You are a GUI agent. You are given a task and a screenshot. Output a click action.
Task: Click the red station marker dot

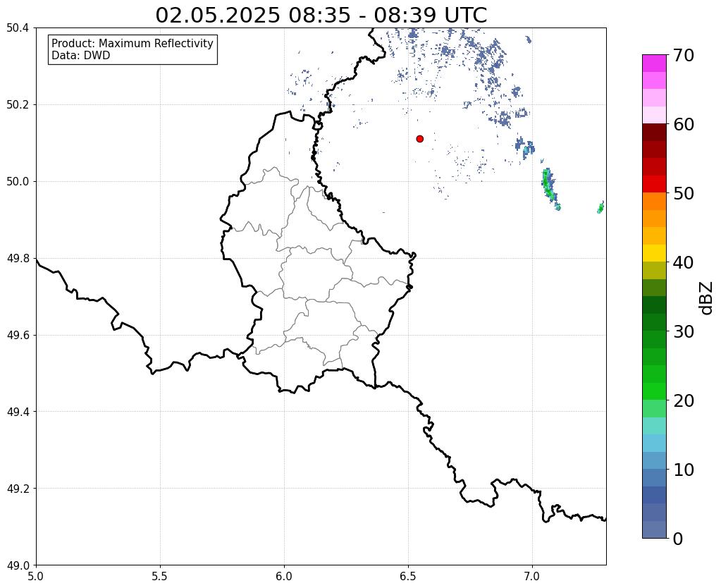(419, 138)
